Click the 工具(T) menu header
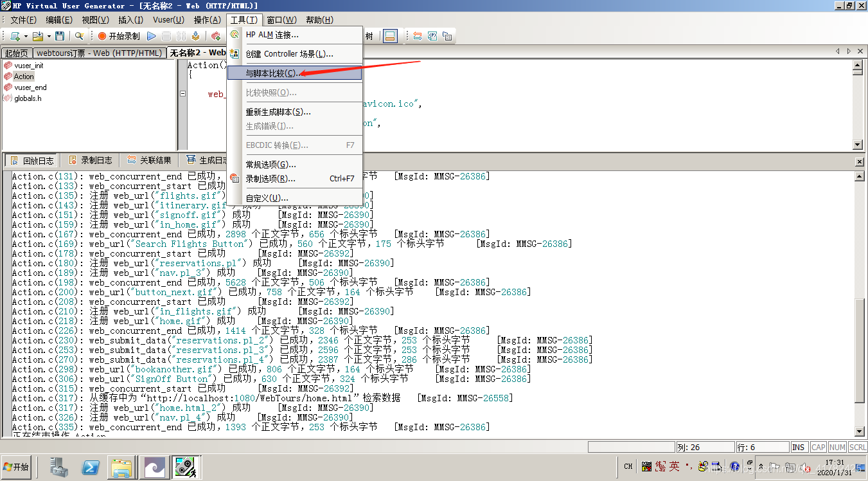The width and height of the screenshot is (868, 481). click(244, 20)
